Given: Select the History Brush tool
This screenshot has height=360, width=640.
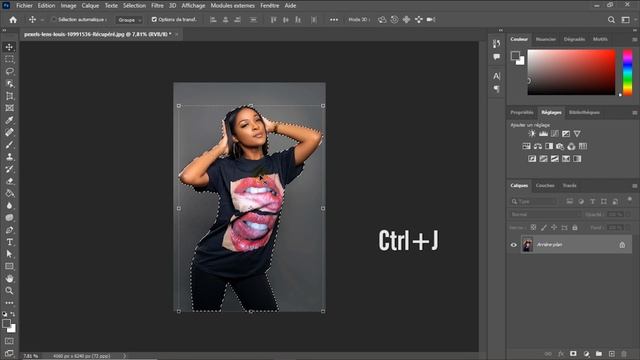Looking at the screenshot, I should [x=9, y=169].
